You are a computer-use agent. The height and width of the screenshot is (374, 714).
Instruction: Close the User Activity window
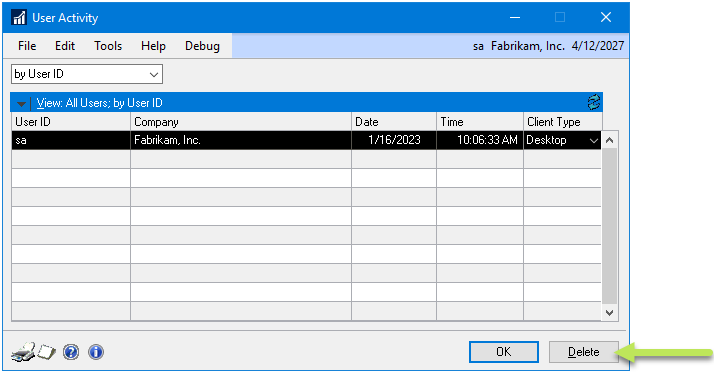tap(606, 18)
